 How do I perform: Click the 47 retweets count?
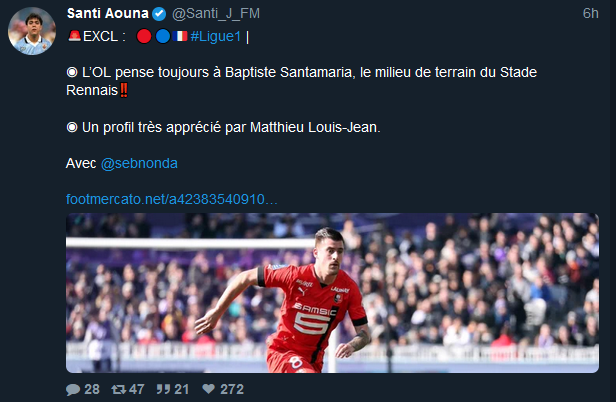click(136, 389)
